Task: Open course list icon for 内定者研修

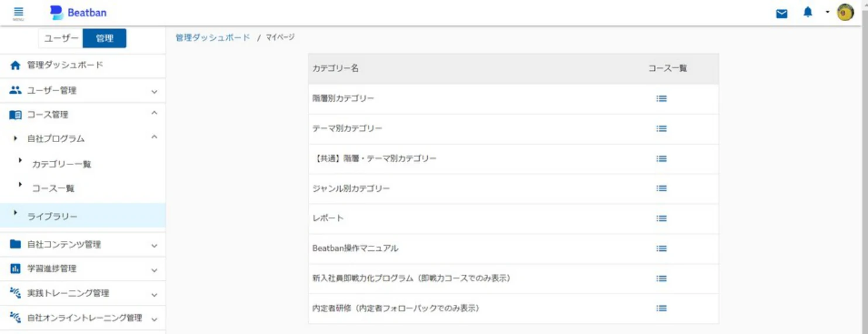Action: [661, 308]
